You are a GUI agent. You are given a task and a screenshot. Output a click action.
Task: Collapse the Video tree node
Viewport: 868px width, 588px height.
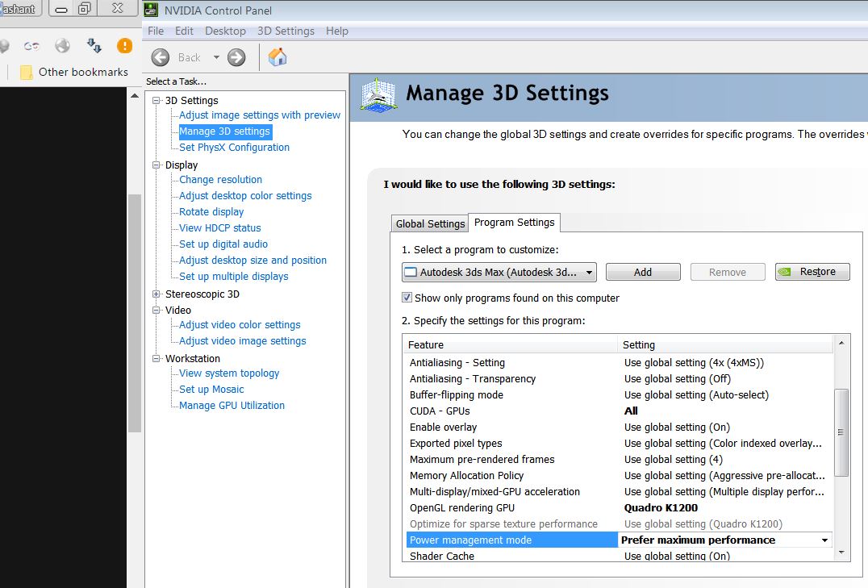(x=156, y=310)
